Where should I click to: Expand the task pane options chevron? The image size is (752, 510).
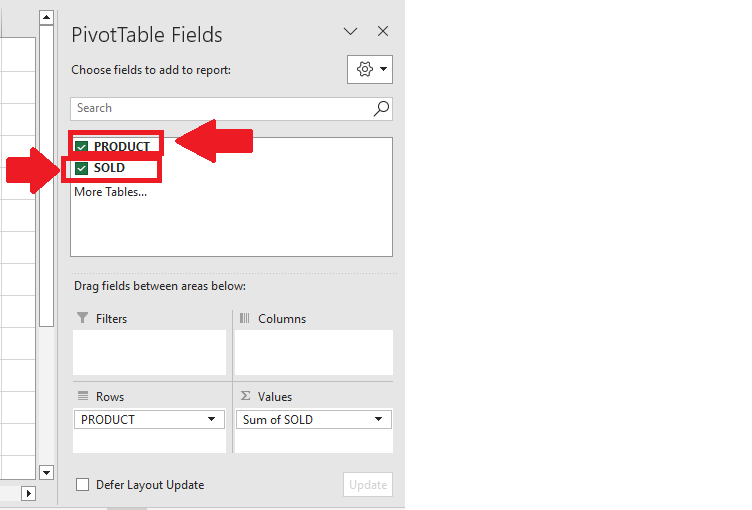pyautogui.click(x=351, y=32)
